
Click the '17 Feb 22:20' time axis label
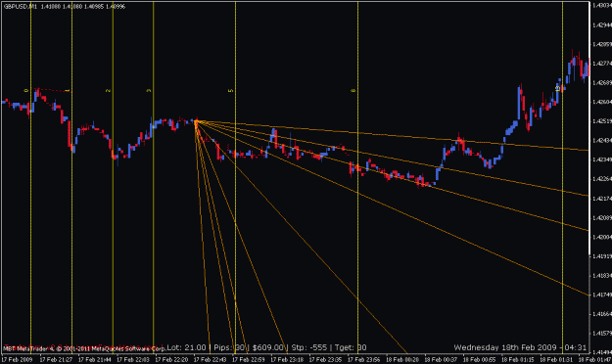coord(171,359)
